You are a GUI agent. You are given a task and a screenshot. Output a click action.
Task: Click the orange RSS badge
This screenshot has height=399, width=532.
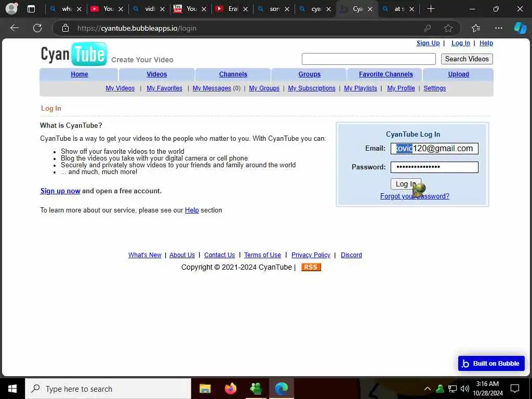tap(311, 268)
